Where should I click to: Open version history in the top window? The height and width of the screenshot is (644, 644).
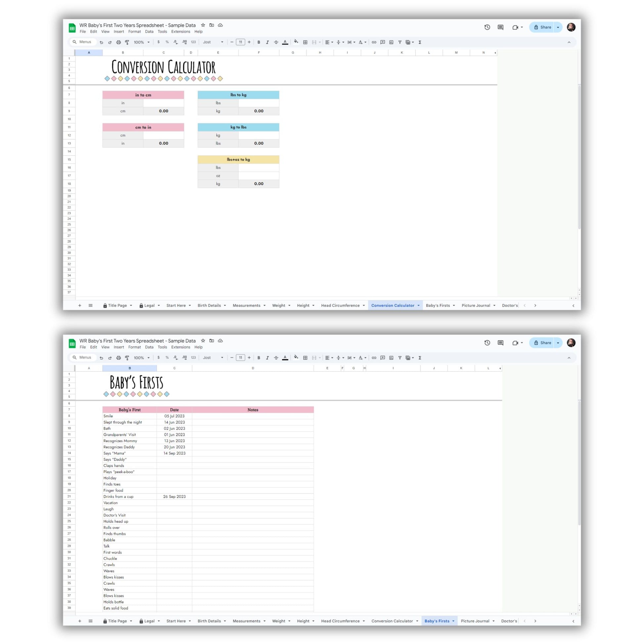(487, 27)
